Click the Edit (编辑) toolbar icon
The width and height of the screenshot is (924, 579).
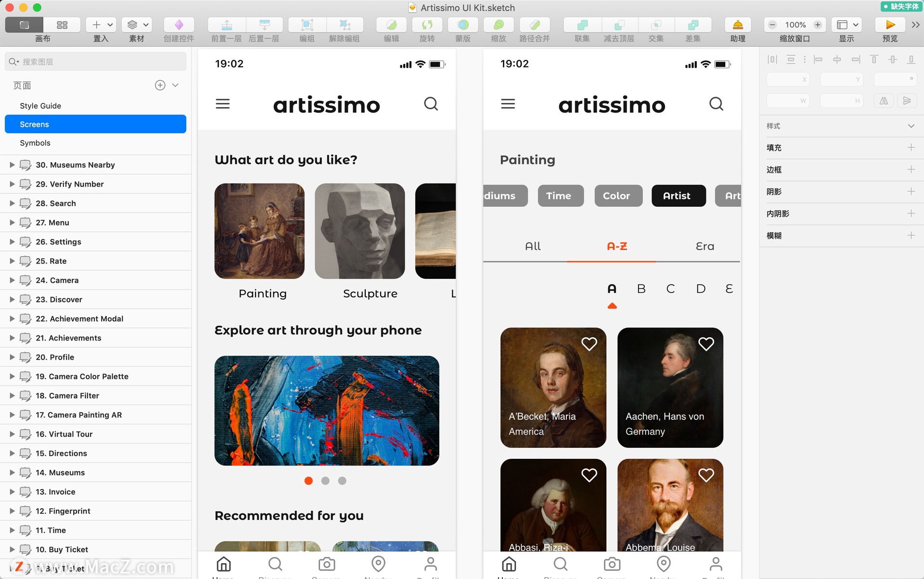[x=391, y=25]
